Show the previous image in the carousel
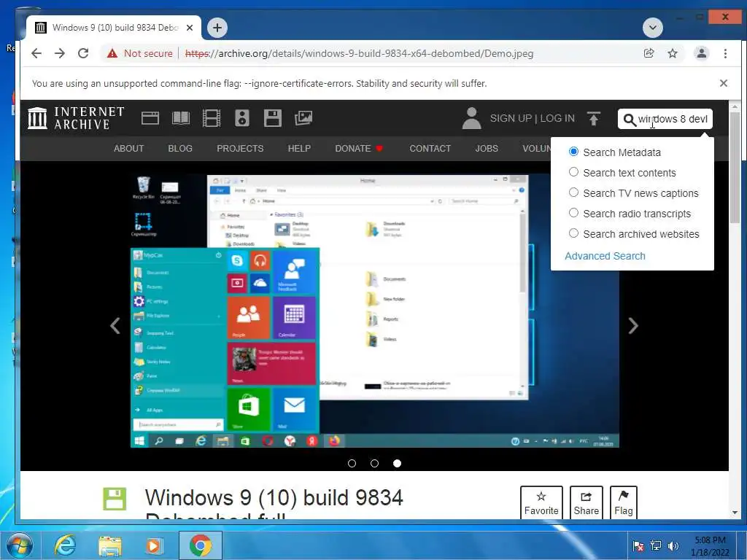This screenshot has height=560, width=747. click(x=115, y=326)
